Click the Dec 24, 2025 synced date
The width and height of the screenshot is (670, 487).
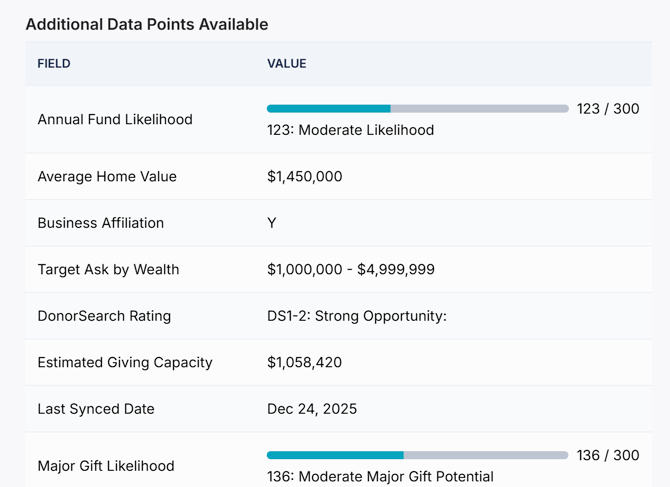point(312,409)
